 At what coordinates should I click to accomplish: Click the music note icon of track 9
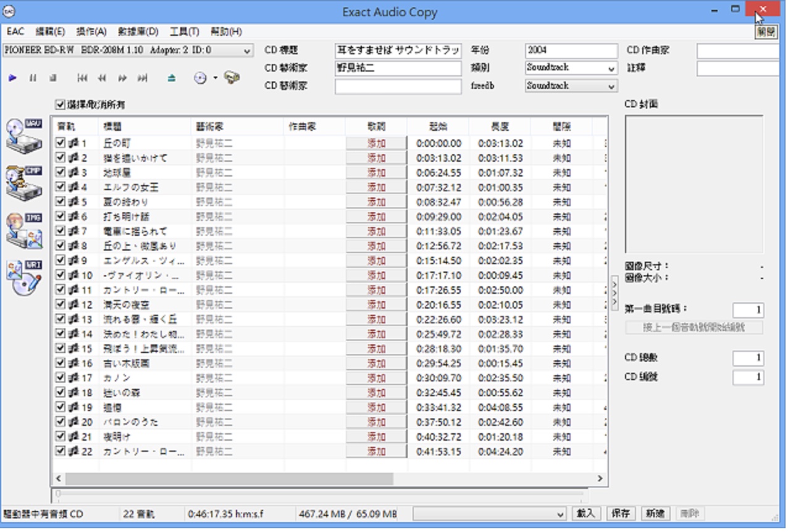(x=74, y=260)
